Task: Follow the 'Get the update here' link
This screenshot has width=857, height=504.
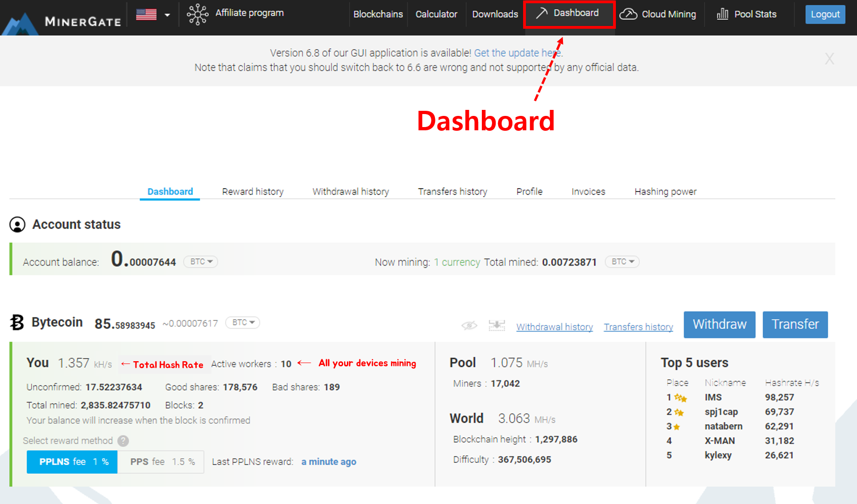Action: click(518, 53)
